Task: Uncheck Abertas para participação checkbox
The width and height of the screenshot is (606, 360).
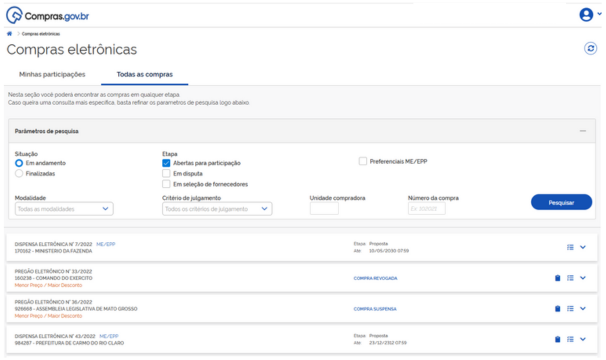Action: (x=166, y=163)
